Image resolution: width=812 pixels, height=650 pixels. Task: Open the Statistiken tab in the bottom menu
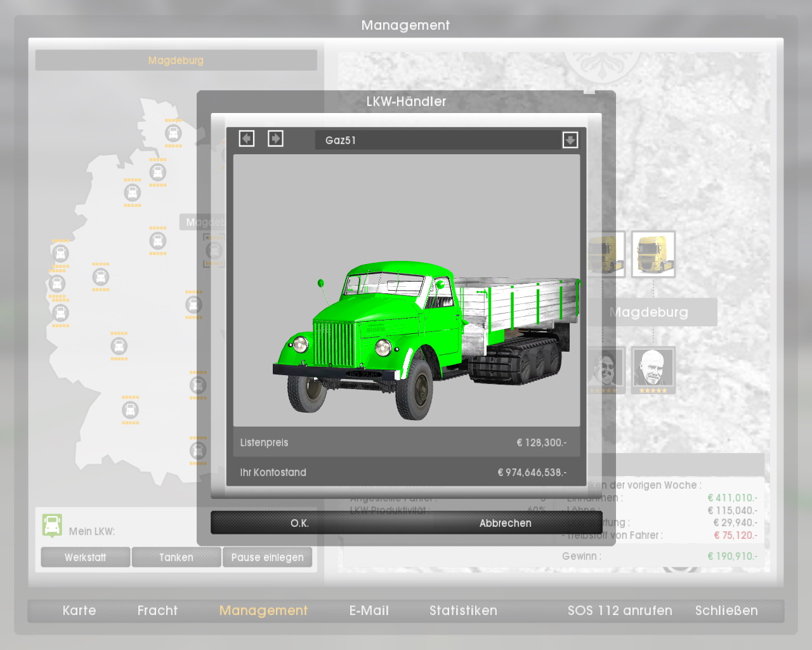coord(463,611)
